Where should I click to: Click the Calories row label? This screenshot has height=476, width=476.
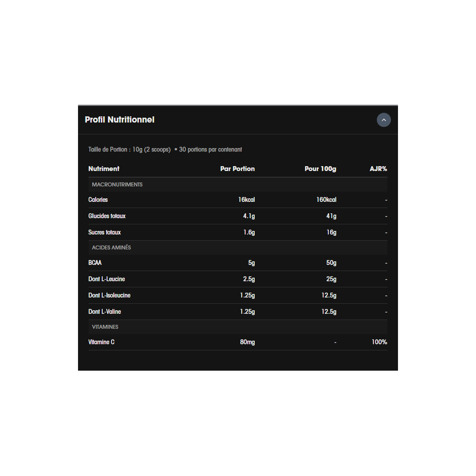tap(98, 200)
